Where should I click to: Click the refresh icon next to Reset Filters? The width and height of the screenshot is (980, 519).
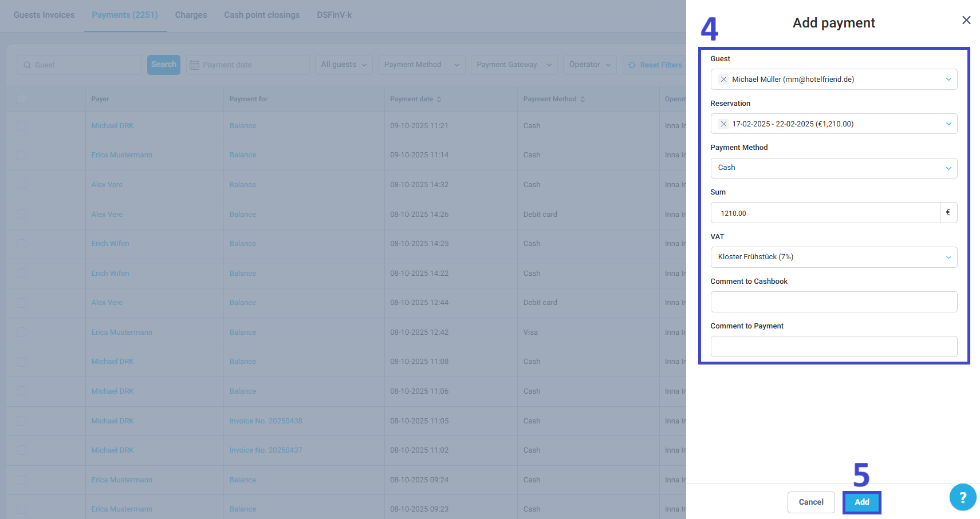coord(632,65)
